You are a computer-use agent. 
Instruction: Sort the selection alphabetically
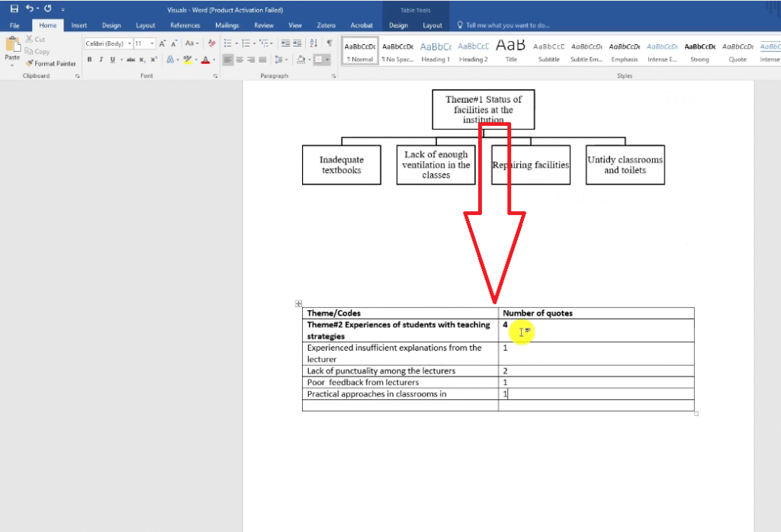point(315,43)
